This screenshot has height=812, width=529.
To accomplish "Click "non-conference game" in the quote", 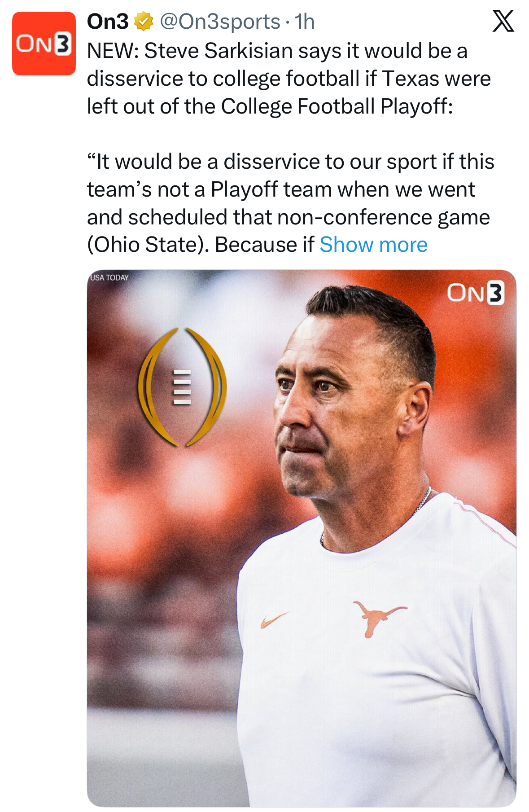I will tap(384, 217).
